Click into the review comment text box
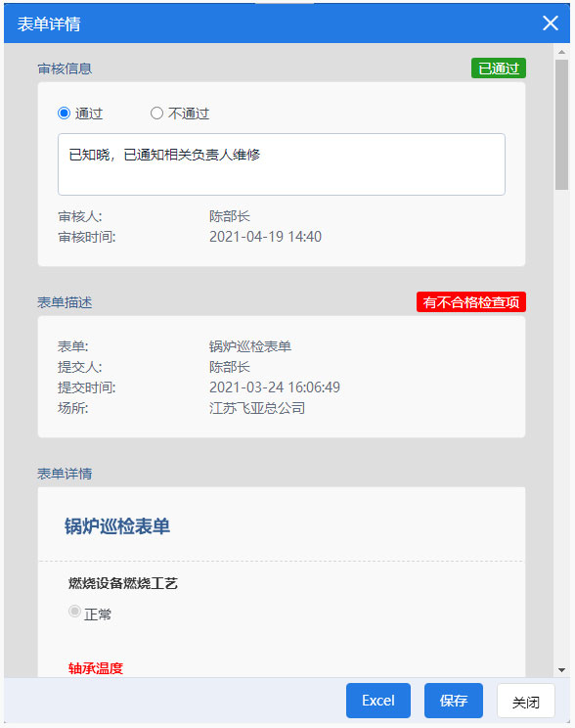The height and width of the screenshot is (728, 575). (x=282, y=164)
